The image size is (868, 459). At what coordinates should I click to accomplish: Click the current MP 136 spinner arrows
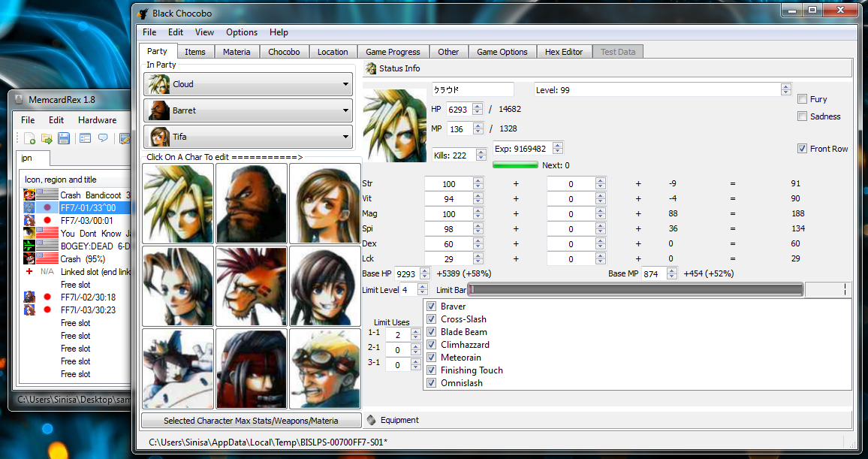tap(478, 128)
